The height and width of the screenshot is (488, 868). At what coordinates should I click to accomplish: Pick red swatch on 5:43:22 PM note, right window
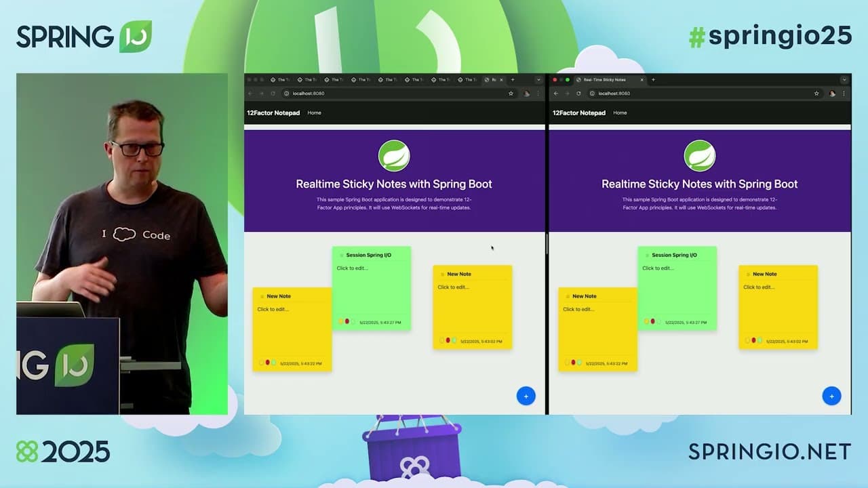click(x=574, y=363)
